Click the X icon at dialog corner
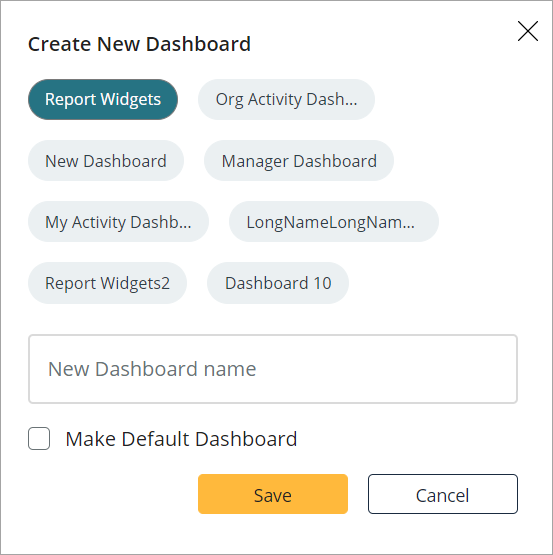 [x=528, y=31]
